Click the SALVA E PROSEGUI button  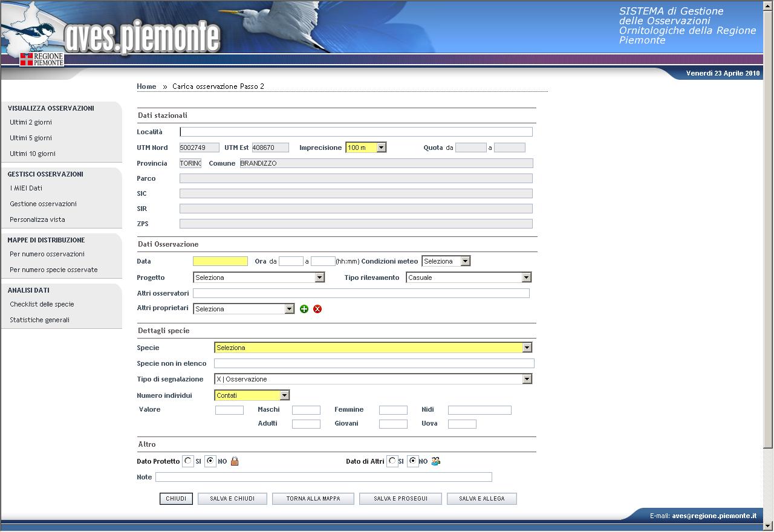(400, 499)
